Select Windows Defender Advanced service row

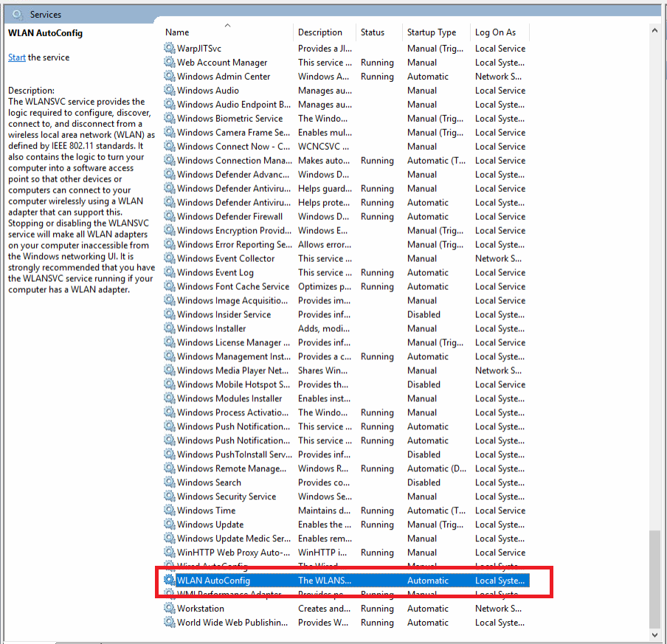click(x=346, y=174)
